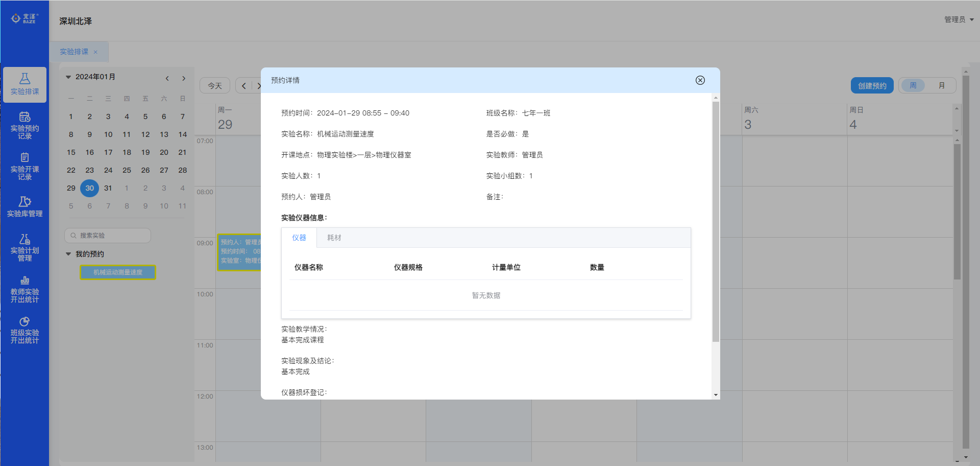Switch calendar to 月 view
Screen dimensions: 980x466
point(941,85)
